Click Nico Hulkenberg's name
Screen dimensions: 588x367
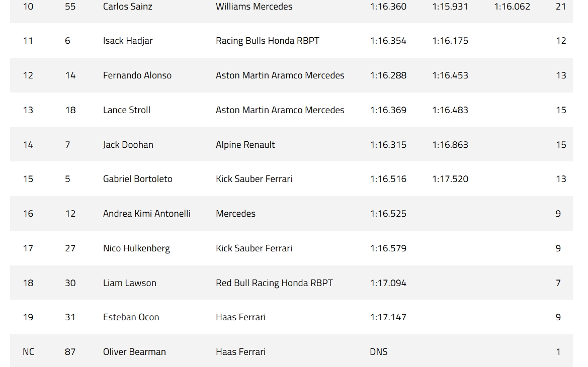tap(136, 248)
